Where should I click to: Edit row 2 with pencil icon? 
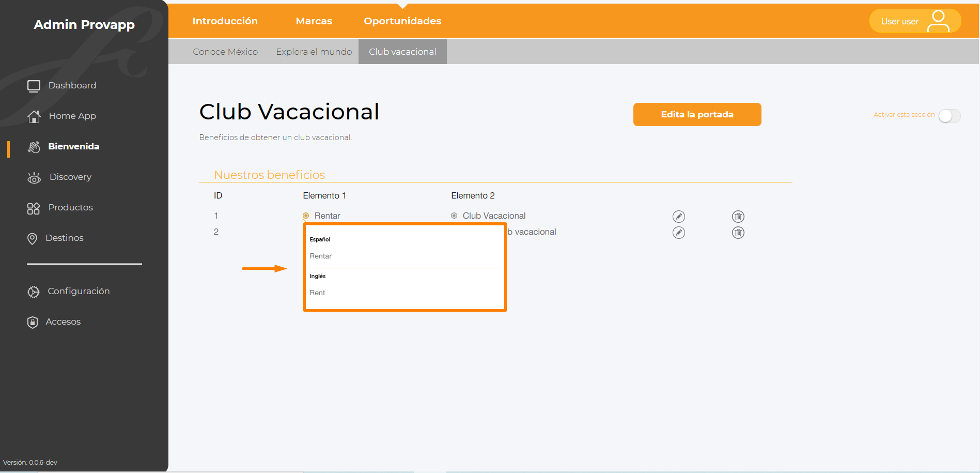[x=679, y=233]
